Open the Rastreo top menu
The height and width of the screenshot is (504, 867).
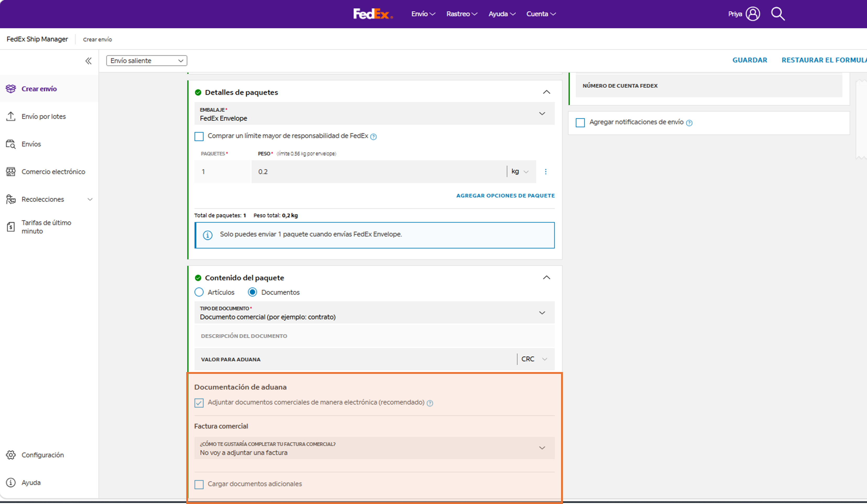[x=462, y=14]
